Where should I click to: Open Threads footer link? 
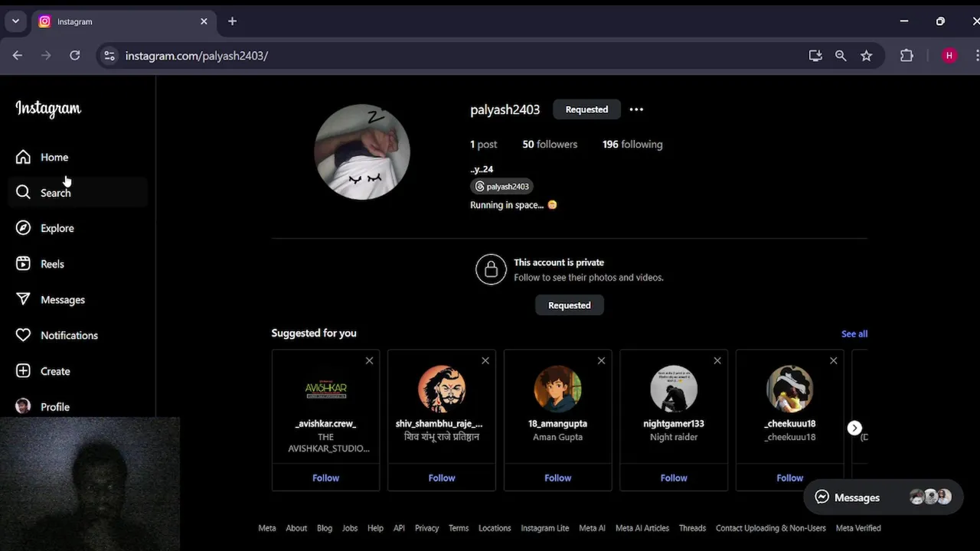692,528
